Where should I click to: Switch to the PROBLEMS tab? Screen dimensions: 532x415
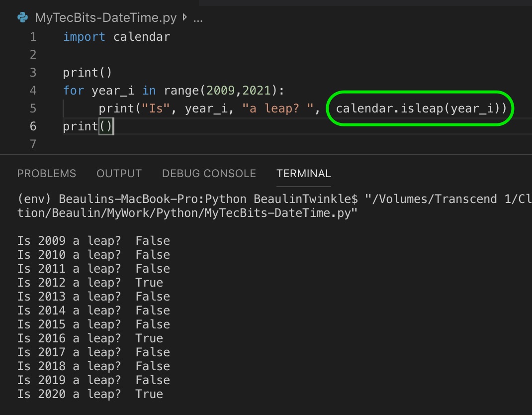coord(46,174)
